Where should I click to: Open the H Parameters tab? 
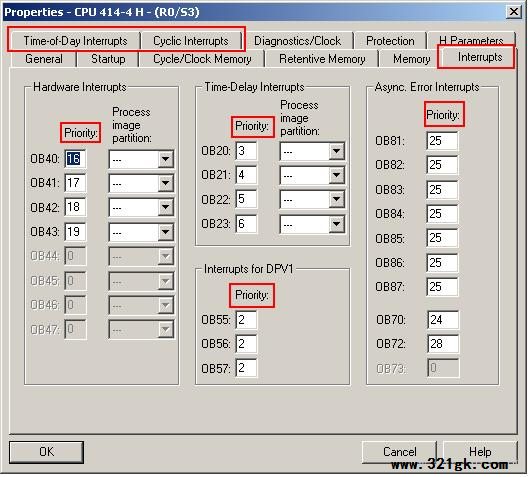471,40
